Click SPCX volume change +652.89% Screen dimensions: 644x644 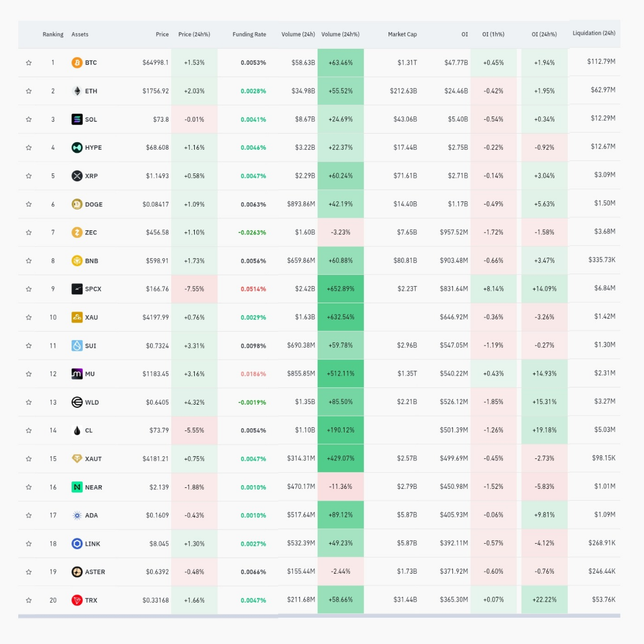(x=341, y=289)
